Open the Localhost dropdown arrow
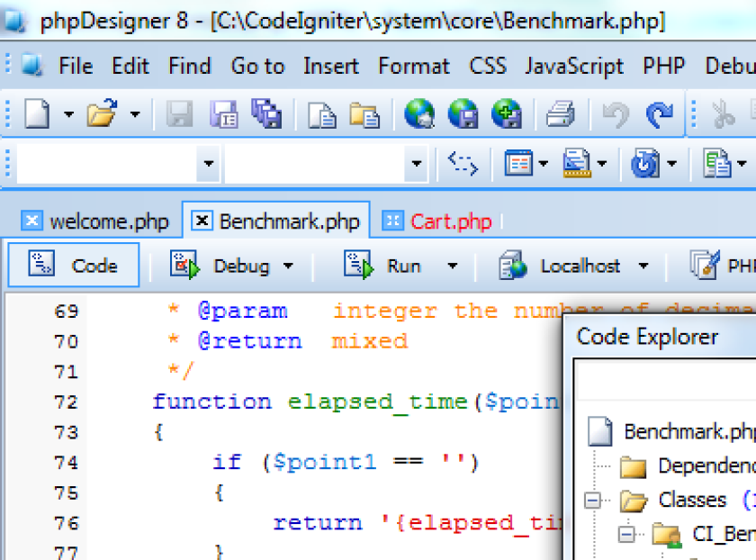756x560 pixels. 643,266
